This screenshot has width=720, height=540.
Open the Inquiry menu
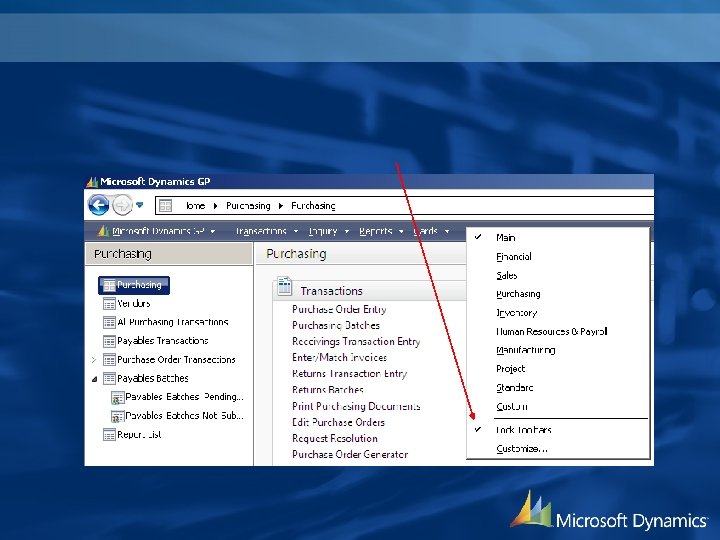328,231
